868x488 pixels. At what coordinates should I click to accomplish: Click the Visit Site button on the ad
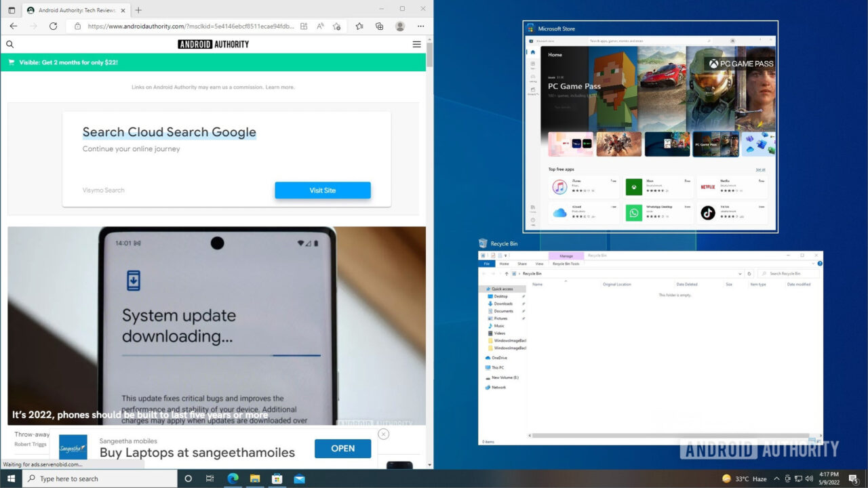323,190
